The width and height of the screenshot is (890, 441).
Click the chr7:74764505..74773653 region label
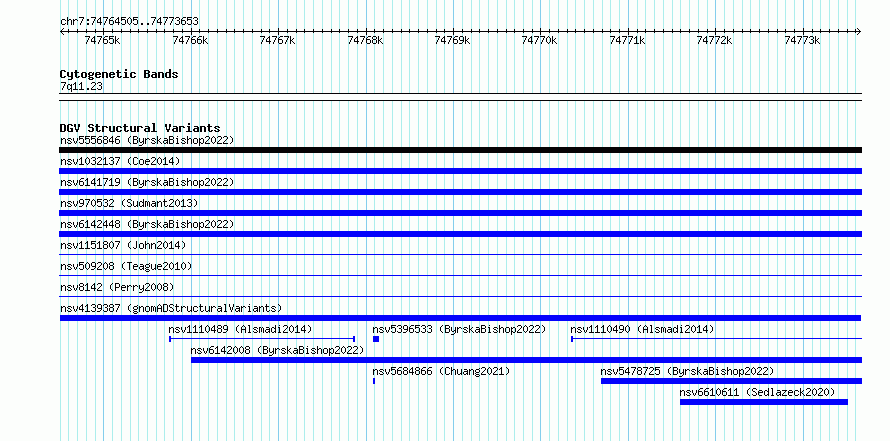coord(129,22)
